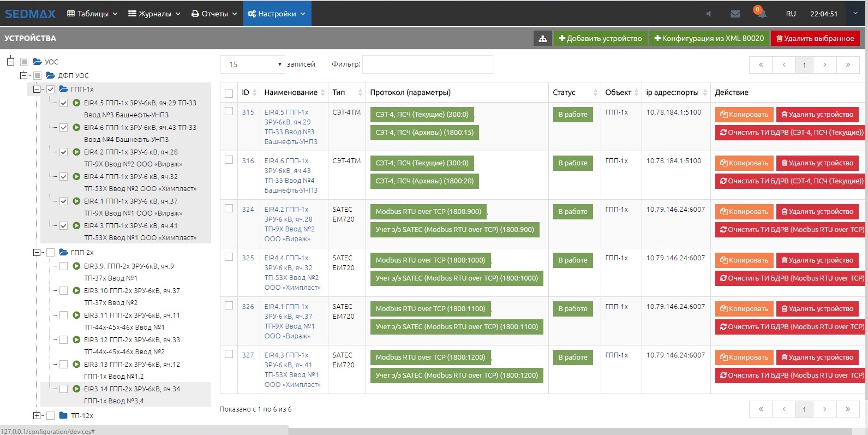Image resolution: width=868 pixels, height=435 pixels.
Task: Click green status icon of EIR3.9 device
Action: (x=76, y=266)
